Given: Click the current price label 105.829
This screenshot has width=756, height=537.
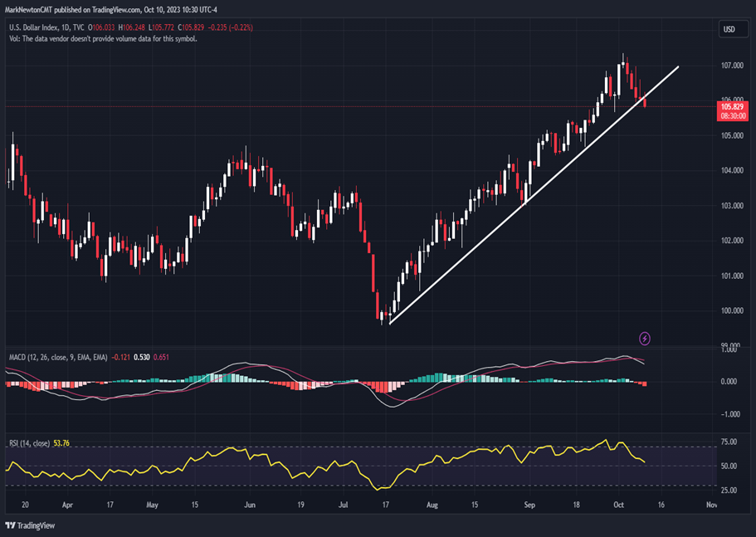Looking at the screenshot, I should 733,106.
